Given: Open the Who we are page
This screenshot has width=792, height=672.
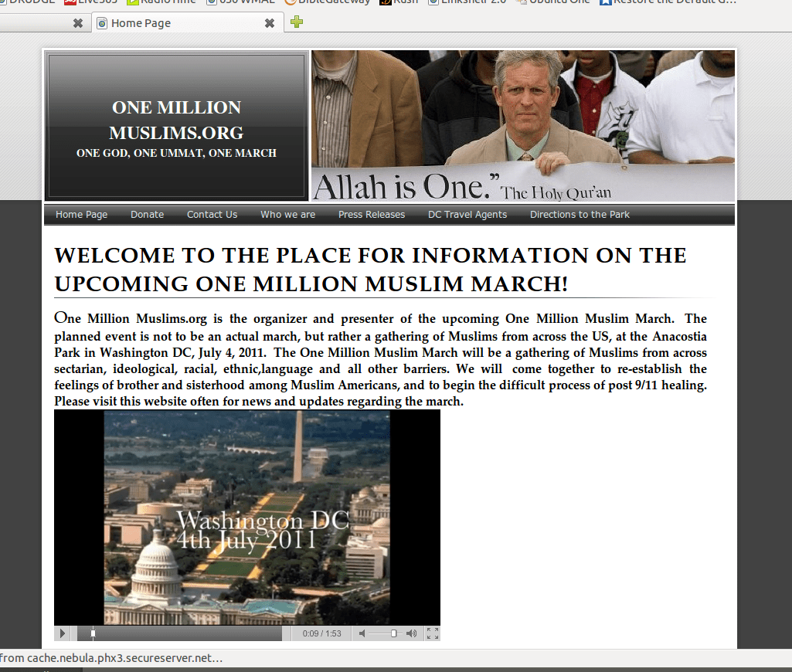Looking at the screenshot, I should coord(288,215).
